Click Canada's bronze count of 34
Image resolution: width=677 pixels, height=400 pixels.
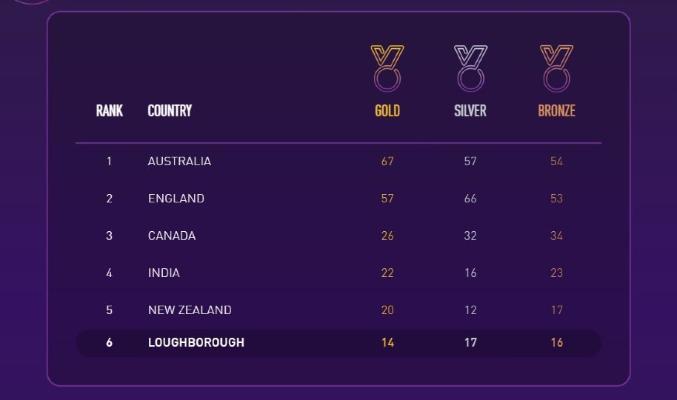coord(556,236)
